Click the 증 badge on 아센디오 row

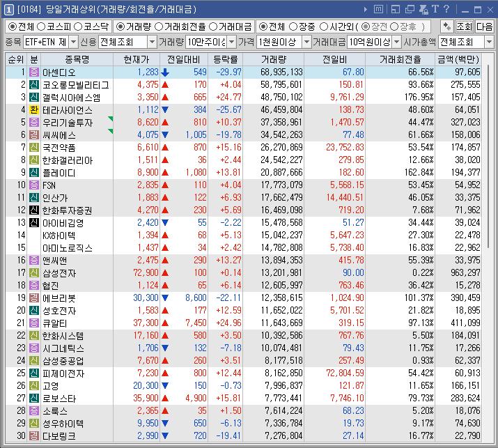[34, 72]
